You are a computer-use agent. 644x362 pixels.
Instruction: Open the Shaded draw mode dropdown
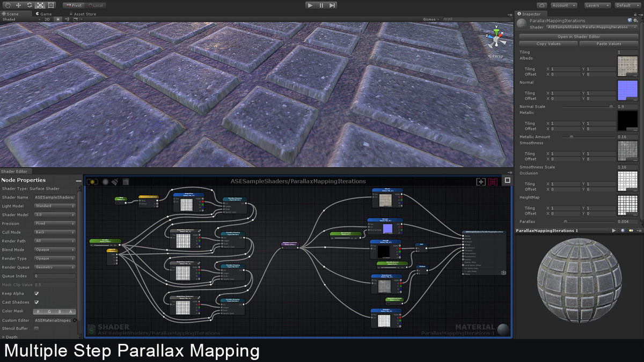pos(20,19)
